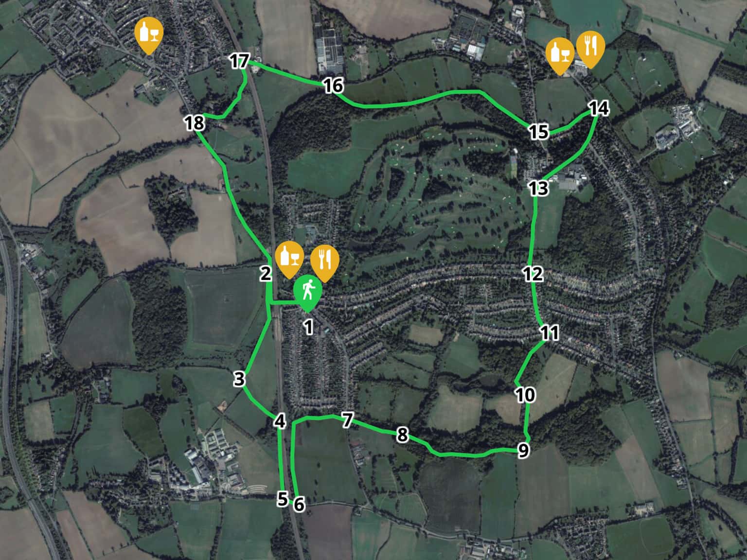Click waypoint 16 label
This screenshot has width=747, height=560.
(333, 86)
